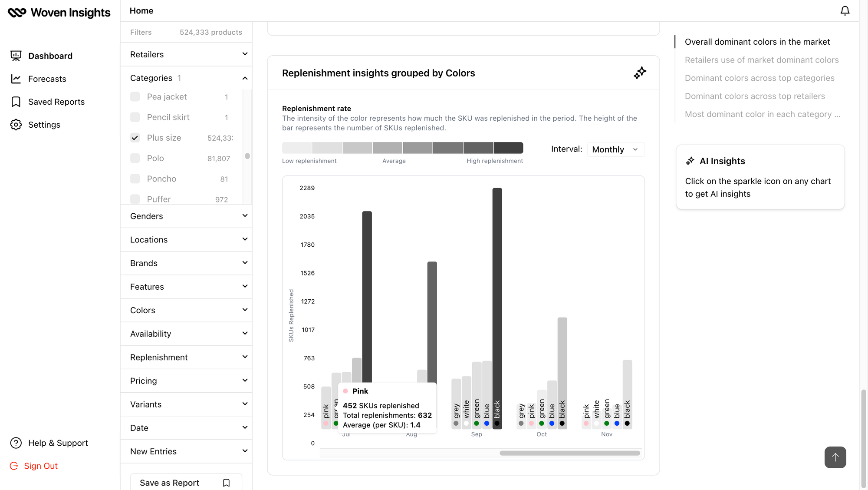Click the Forecasts sidebar icon
Screen dimensions: 868x490
(16, 78)
